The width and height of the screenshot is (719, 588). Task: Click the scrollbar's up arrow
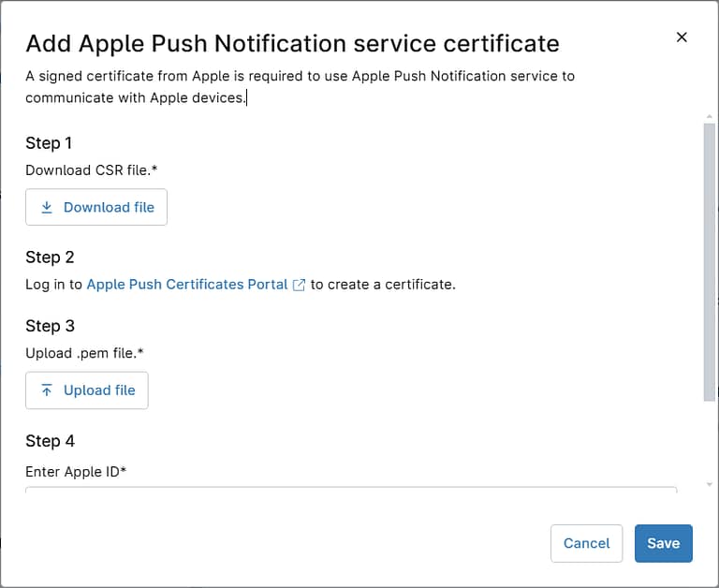click(x=709, y=117)
